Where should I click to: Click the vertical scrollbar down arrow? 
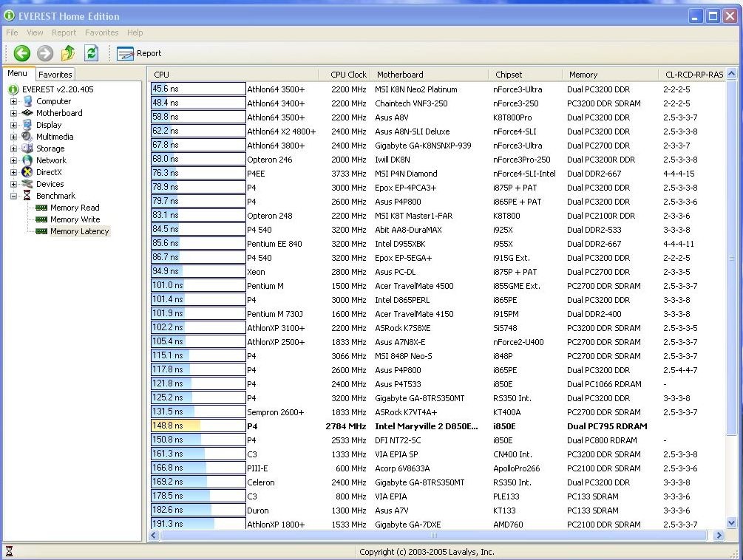pos(732,523)
